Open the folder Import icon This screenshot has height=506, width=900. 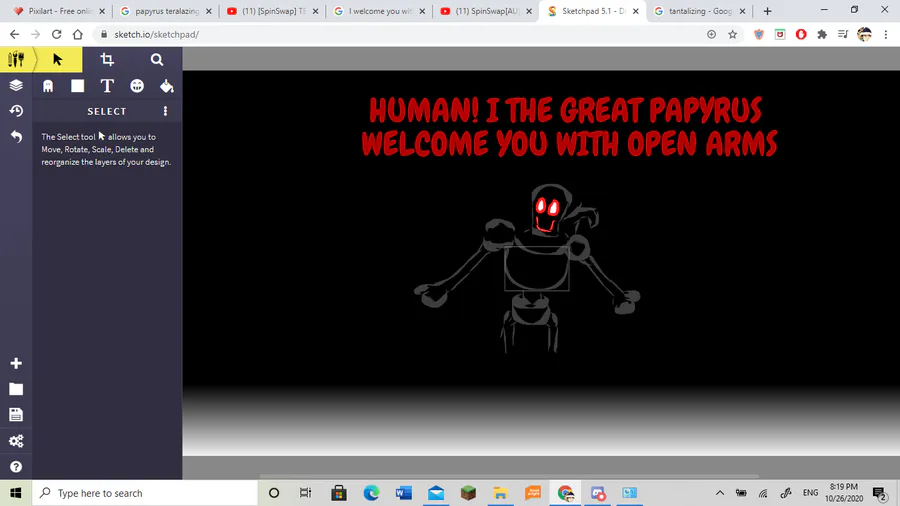click(x=16, y=389)
